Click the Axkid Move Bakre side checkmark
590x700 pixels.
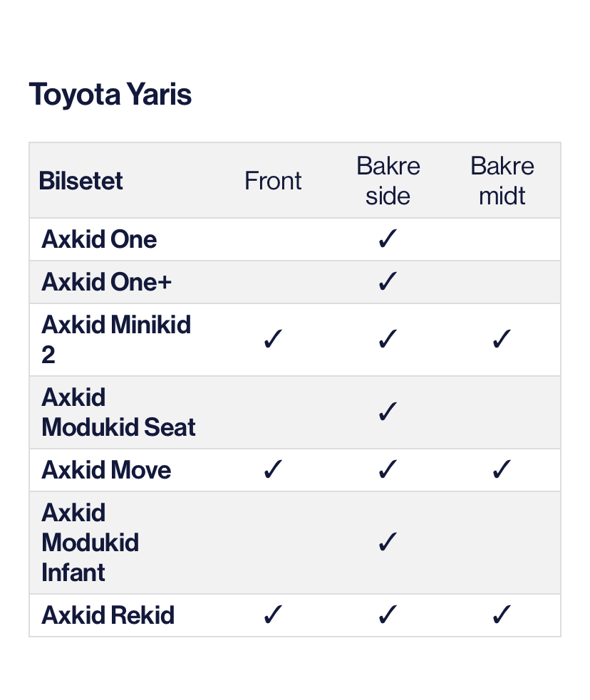click(387, 470)
